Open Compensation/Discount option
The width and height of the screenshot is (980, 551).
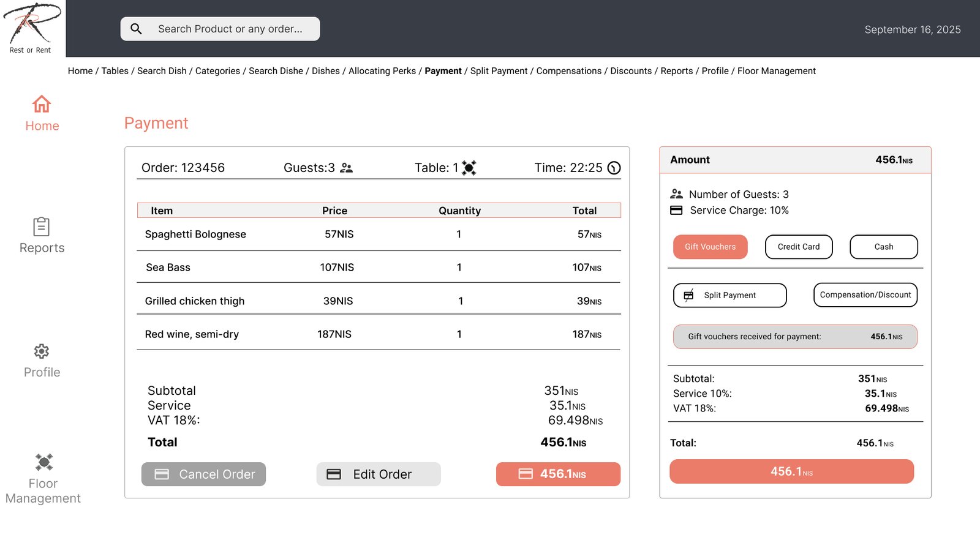tap(865, 295)
